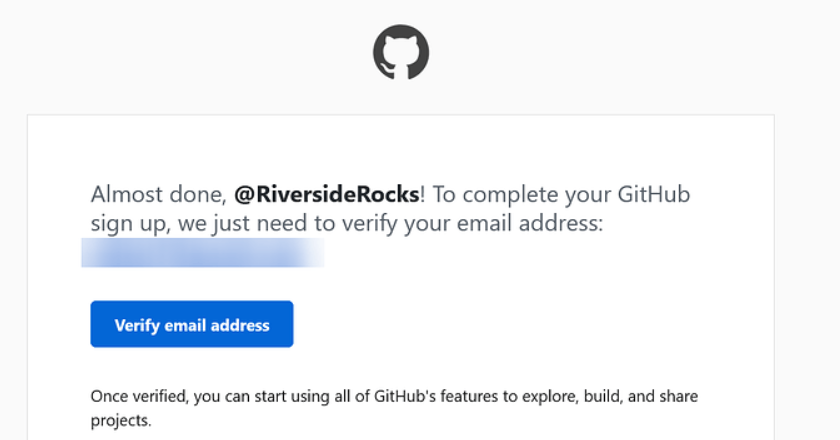Click "sign up" in the heading
Viewport: 840px width, 440px height.
tap(124, 223)
